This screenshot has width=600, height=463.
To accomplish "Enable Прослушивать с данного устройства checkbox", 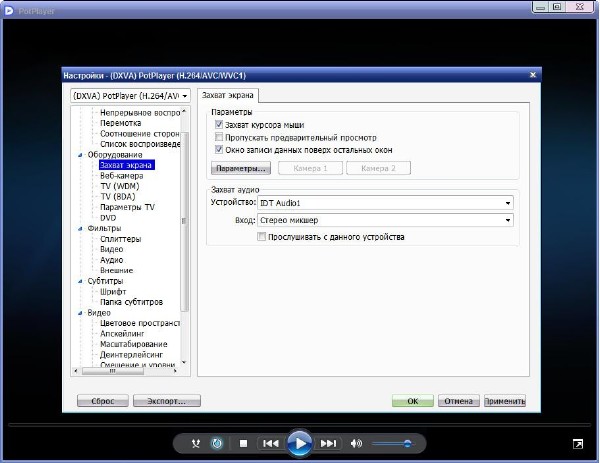I will click(262, 237).
